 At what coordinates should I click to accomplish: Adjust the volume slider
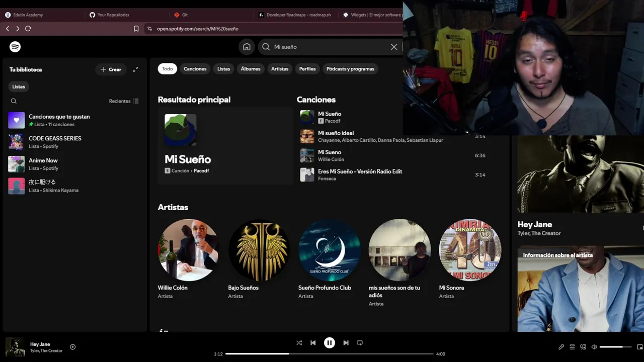pyautogui.click(x=615, y=347)
